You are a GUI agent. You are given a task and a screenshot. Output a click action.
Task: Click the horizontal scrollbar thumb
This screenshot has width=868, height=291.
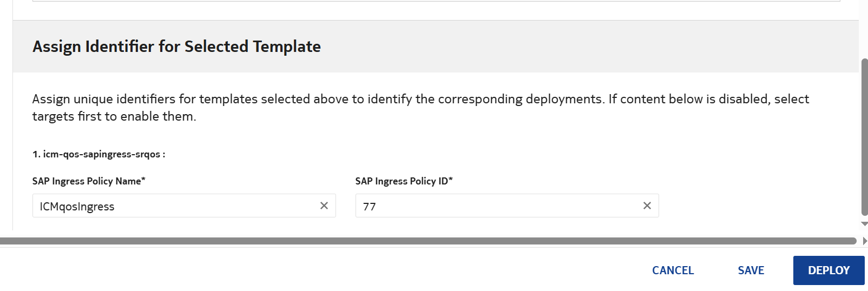point(428,241)
